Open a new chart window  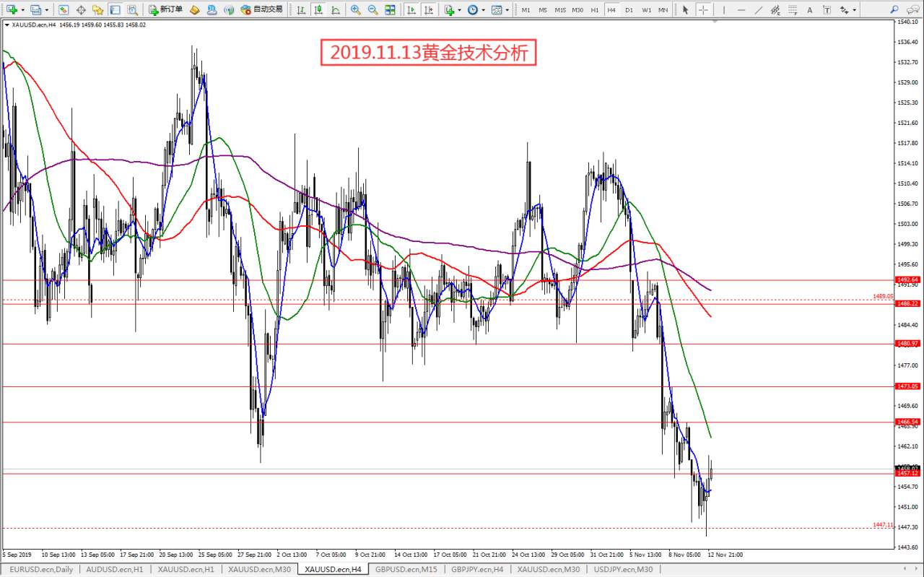[x=12, y=9]
